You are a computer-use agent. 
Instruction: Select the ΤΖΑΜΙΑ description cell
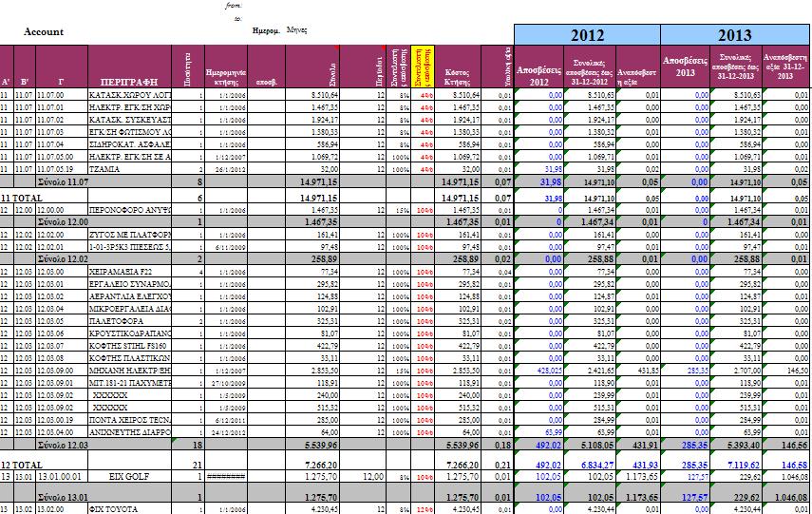(129, 169)
